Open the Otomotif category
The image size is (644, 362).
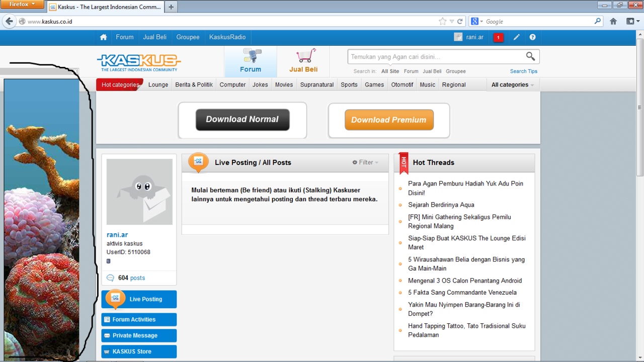coord(403,84)
